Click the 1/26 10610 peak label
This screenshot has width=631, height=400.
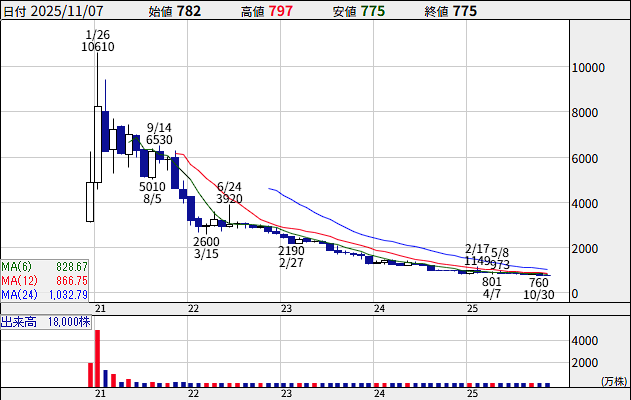98,41
